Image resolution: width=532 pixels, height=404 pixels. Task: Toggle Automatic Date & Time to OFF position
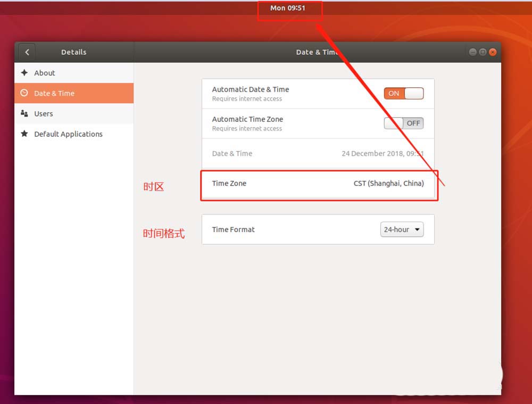403,93
